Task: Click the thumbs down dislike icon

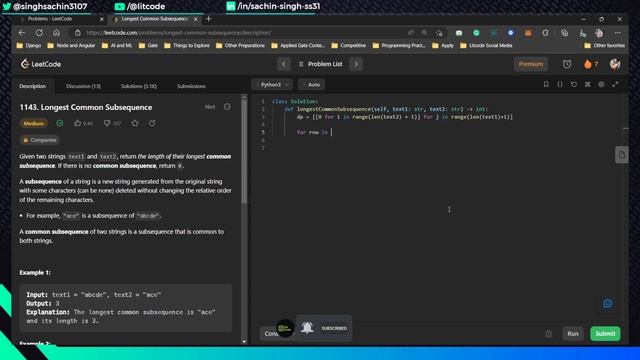Action: coord(107,123)
